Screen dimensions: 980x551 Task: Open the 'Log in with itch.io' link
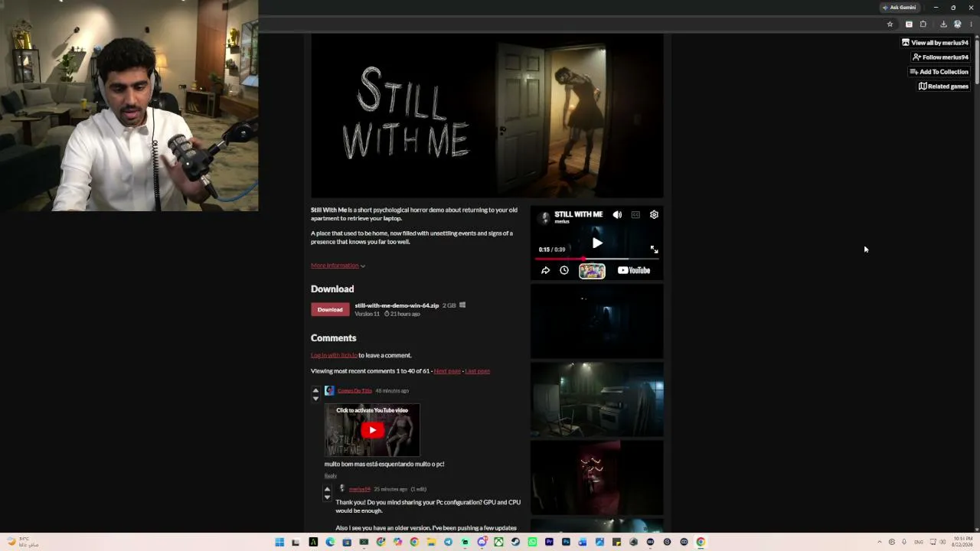[334, 355]
